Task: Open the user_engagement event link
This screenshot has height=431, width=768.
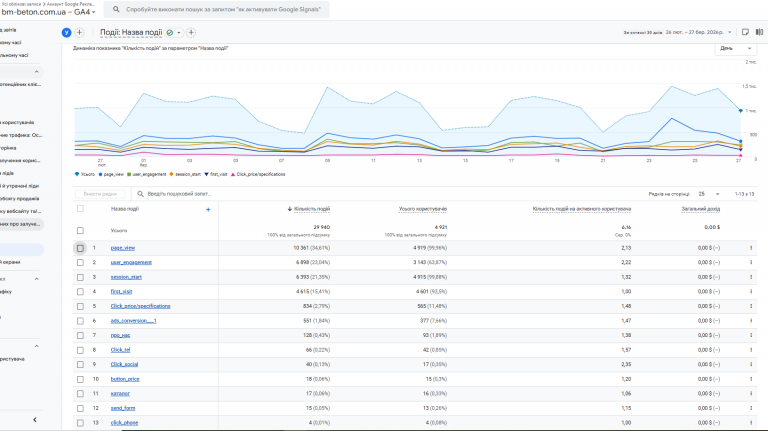Action: (130, 262)
